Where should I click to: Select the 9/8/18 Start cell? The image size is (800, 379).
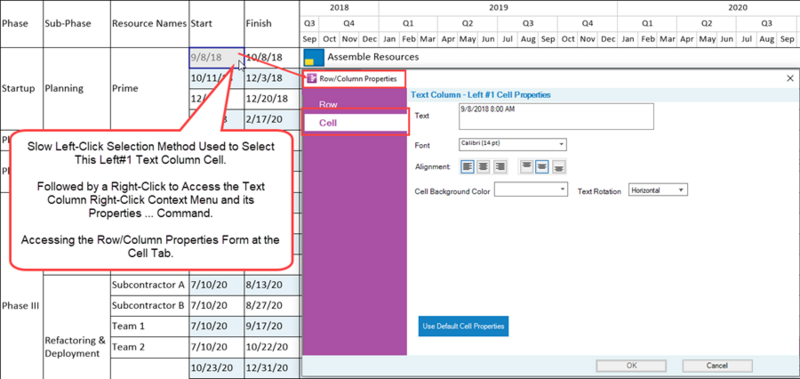pos(216,58)
